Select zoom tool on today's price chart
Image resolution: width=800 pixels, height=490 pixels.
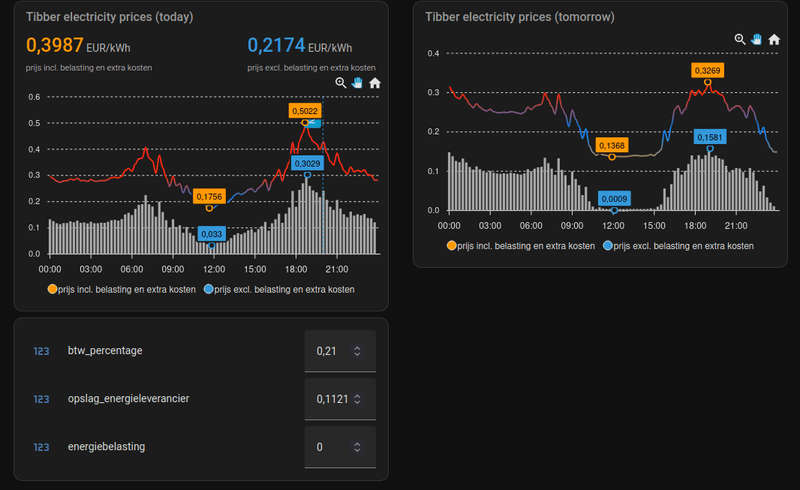click(x=341, y=83)
